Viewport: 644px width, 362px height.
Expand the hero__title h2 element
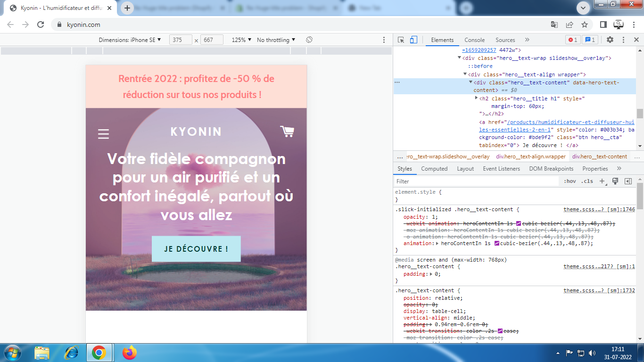coord(476,98)
